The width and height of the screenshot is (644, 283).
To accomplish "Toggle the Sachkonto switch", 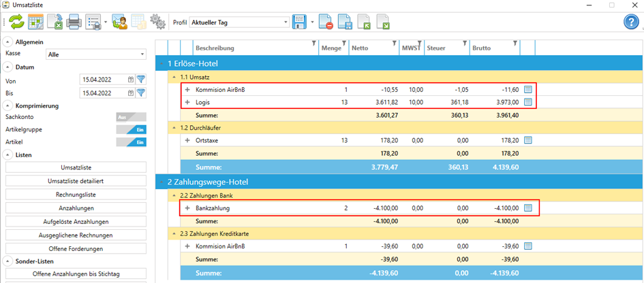I will [131, 117].
